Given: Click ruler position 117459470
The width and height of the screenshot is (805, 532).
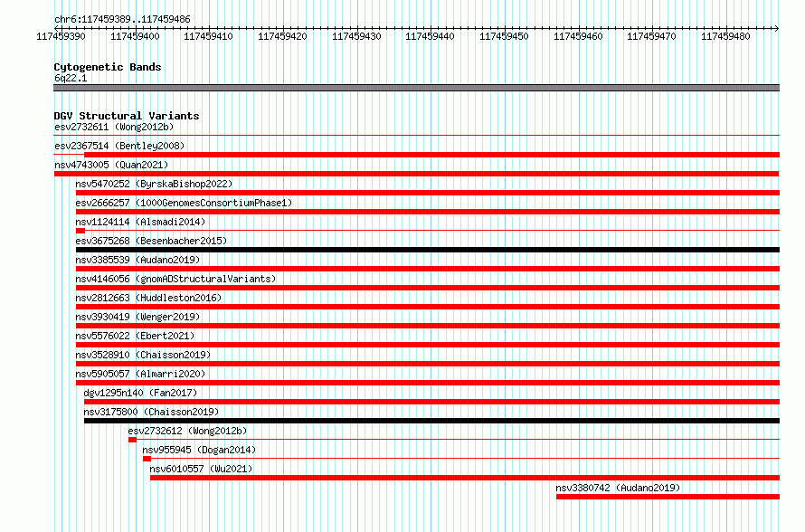Looking at the screenshot, I should click(651, 36).
